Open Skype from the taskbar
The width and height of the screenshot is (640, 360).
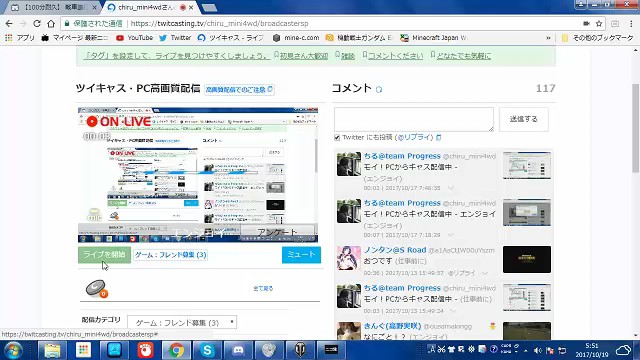(207, 350)
